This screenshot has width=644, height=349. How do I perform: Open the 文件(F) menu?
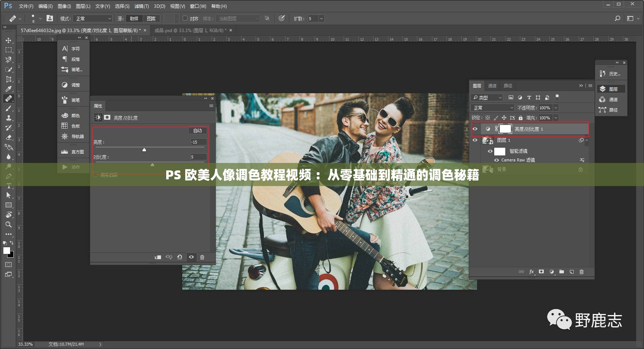pos(26,6)
